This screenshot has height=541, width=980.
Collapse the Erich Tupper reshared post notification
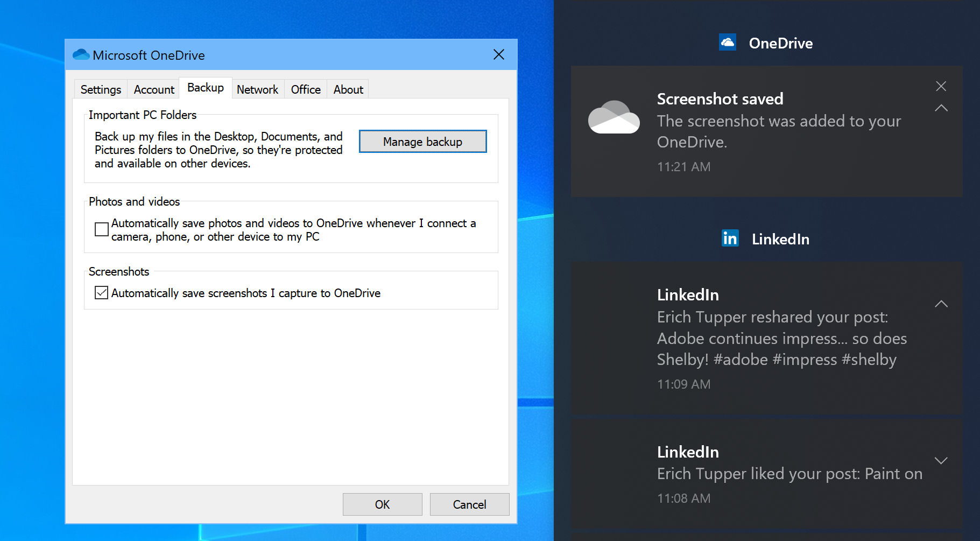point(941,304)
